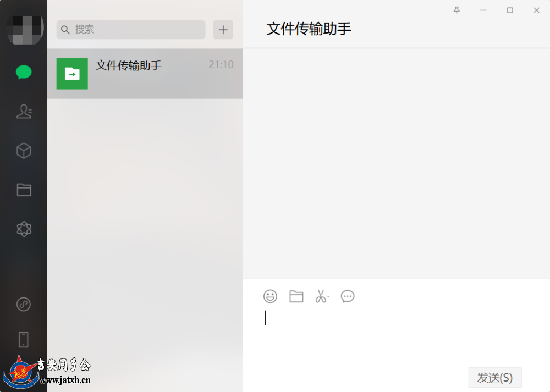Open Moments aperture icon in sidebar
Screen dimensions: 550x392
point(24,229)
